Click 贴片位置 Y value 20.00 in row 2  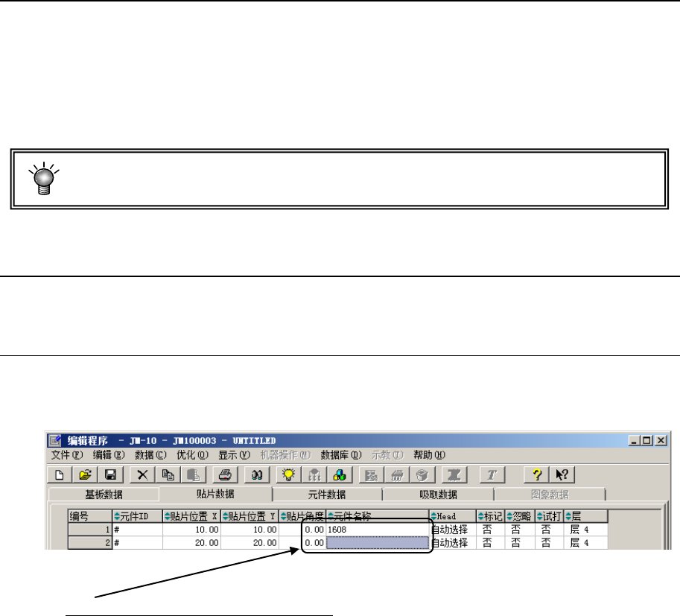point(250,543)
